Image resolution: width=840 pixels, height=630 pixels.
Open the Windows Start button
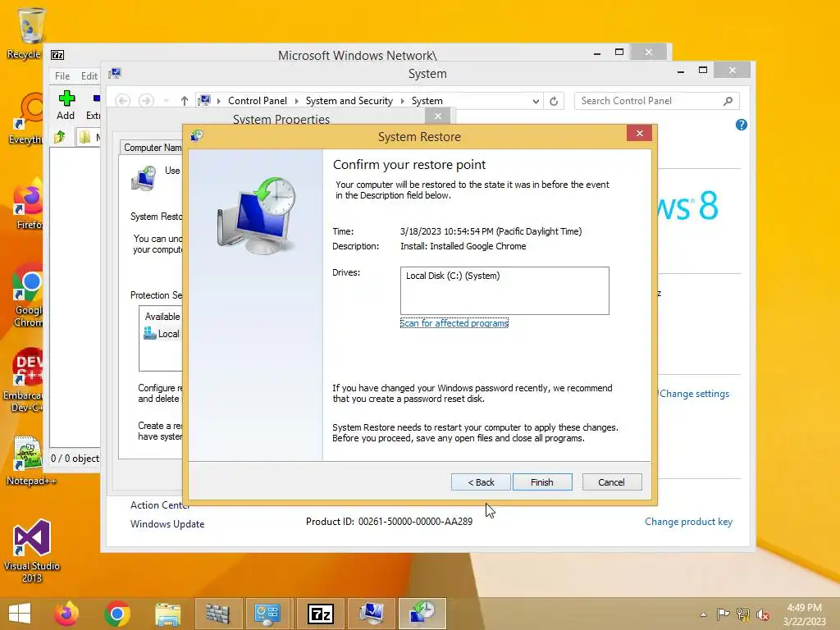(20, 614)
